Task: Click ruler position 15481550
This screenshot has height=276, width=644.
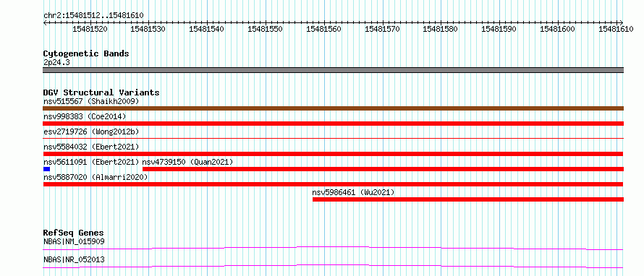Action: pos(266,29)
